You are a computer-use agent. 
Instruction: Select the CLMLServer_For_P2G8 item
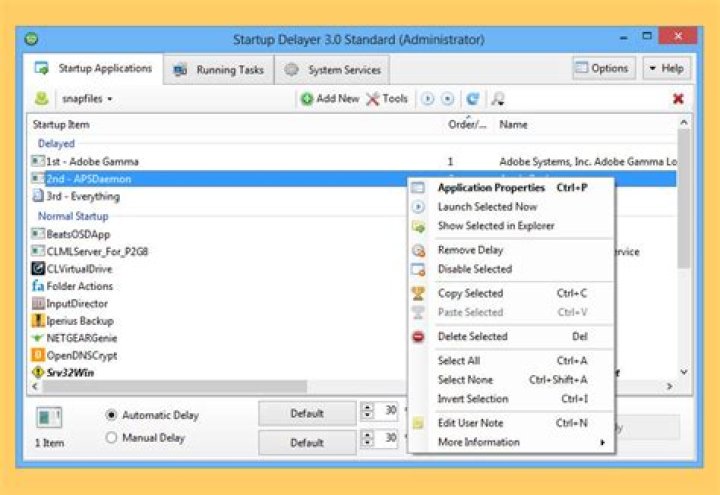(x=90, y=251)
